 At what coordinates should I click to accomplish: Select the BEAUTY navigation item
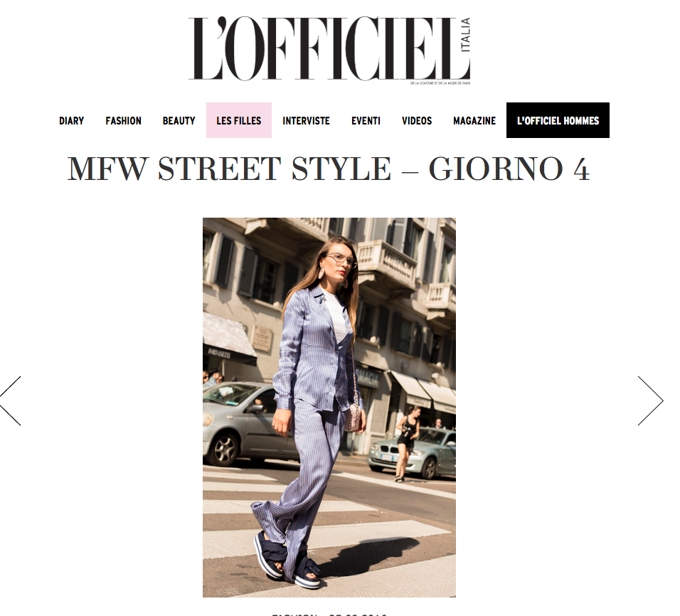[179, 121]
